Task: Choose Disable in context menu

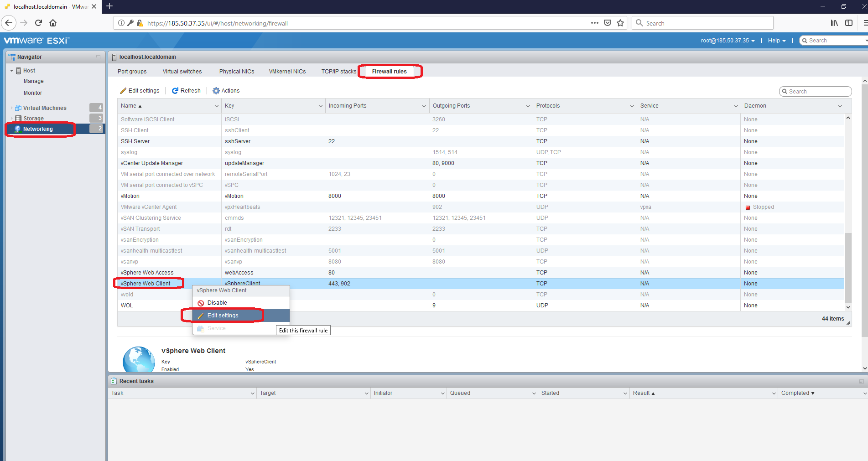Action: coord(241,303)
